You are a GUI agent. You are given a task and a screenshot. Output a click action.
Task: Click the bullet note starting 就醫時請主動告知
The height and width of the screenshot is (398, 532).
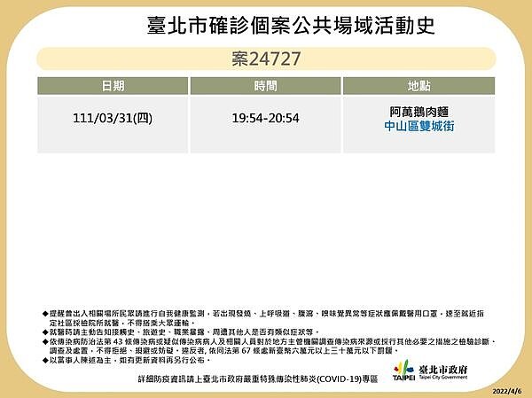(x=181, y=332)
